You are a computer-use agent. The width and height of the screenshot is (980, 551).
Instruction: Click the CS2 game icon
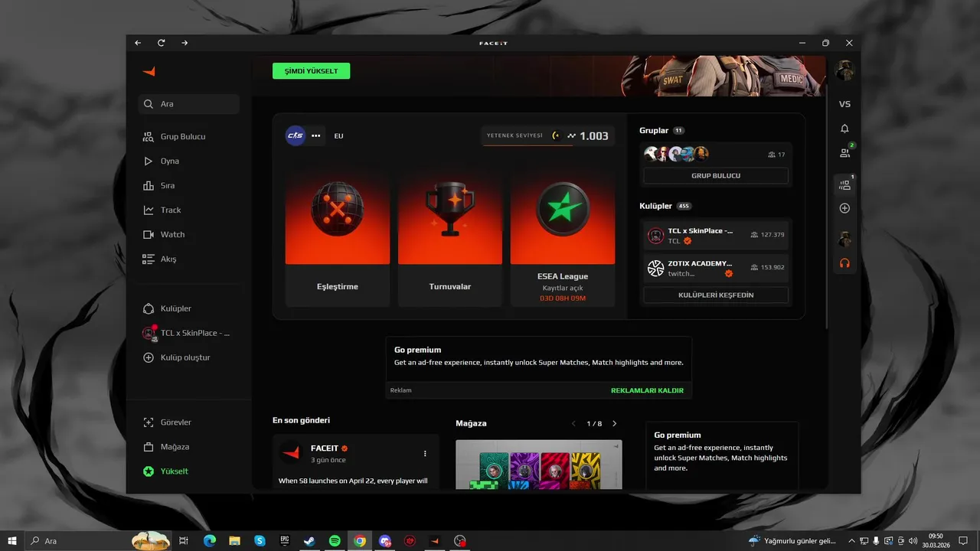(x=295, y=135)
